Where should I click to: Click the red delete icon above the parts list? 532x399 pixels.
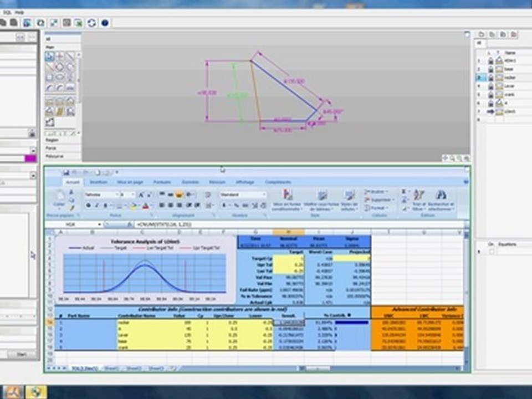click(514, 34)
